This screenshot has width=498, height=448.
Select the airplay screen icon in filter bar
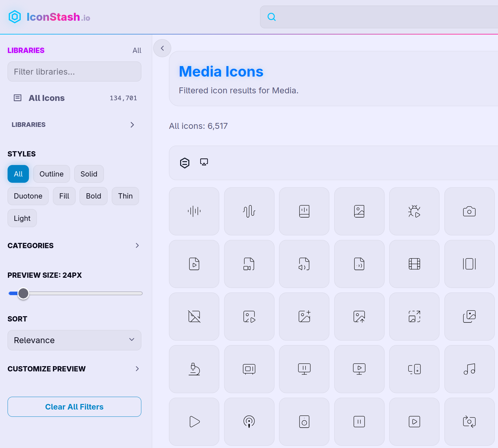(x=204, y=162)
